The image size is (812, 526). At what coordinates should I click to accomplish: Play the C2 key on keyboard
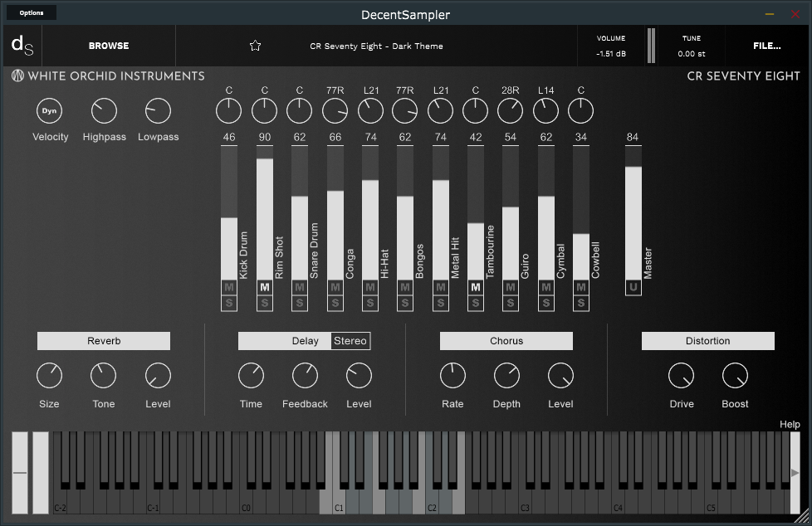432,499
